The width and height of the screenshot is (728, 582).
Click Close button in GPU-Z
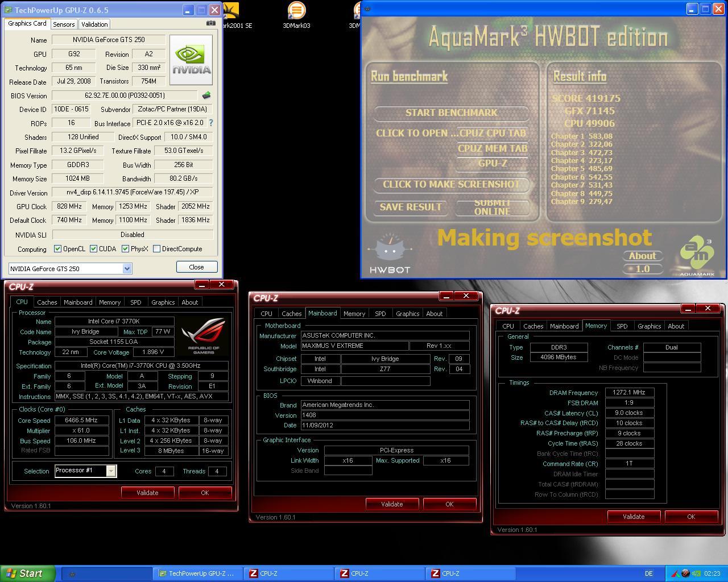click(x=197, y=267)
